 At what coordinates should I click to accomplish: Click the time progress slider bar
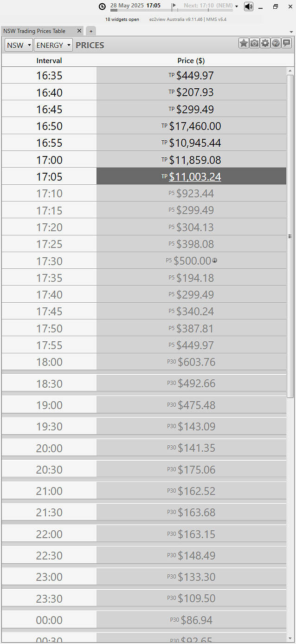172,10
